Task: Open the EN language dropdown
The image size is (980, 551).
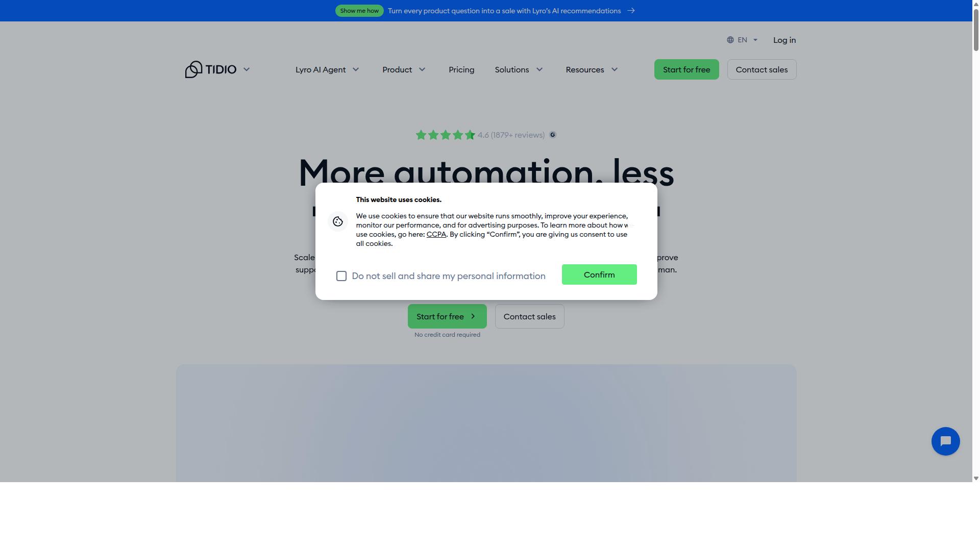Action: (x=742, y=40)
